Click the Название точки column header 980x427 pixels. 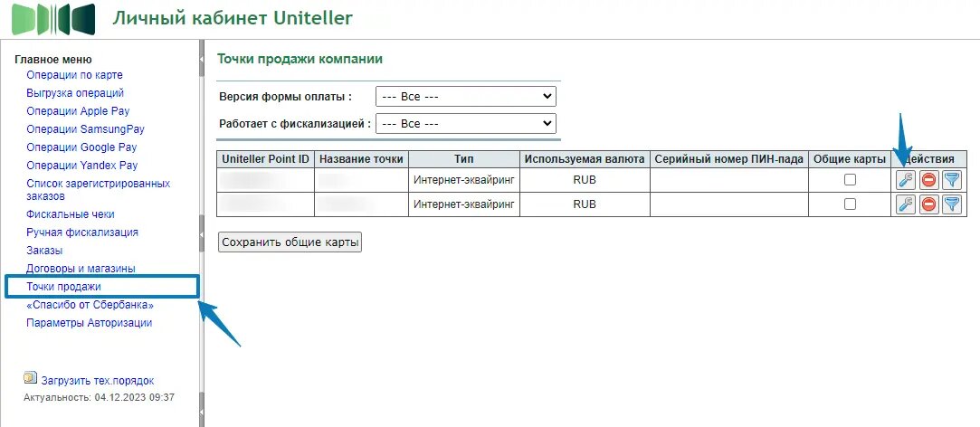click(x=361, y=159)
